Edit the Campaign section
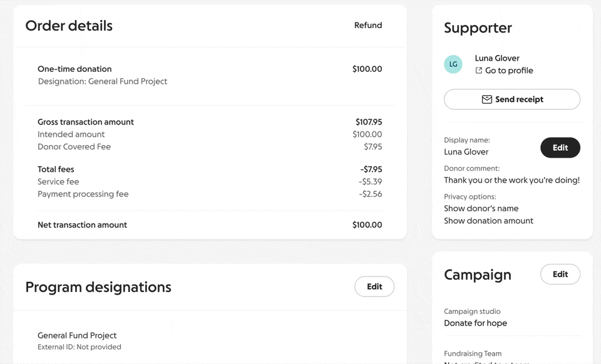This screenshot has height=364, width=601. tap(560, 274)
